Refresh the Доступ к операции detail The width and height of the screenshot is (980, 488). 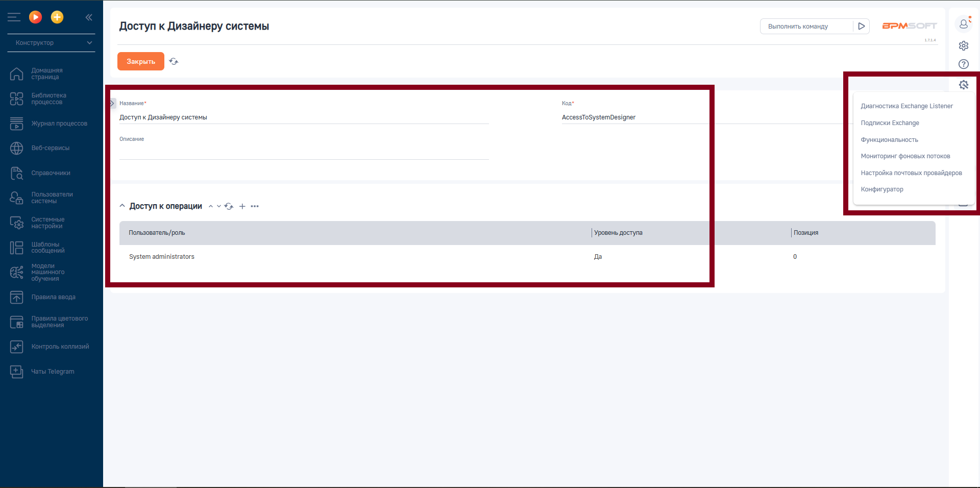coord(229,206)
